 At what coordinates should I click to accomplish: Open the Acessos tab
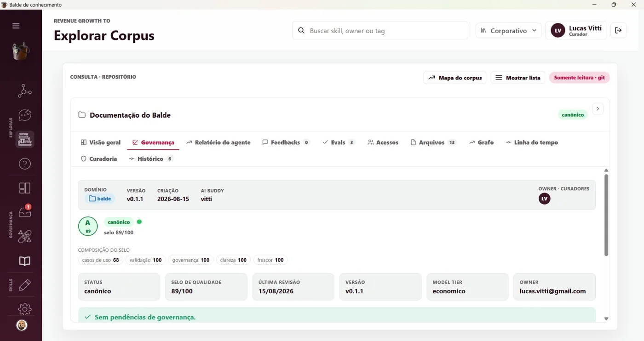[383, 142]
